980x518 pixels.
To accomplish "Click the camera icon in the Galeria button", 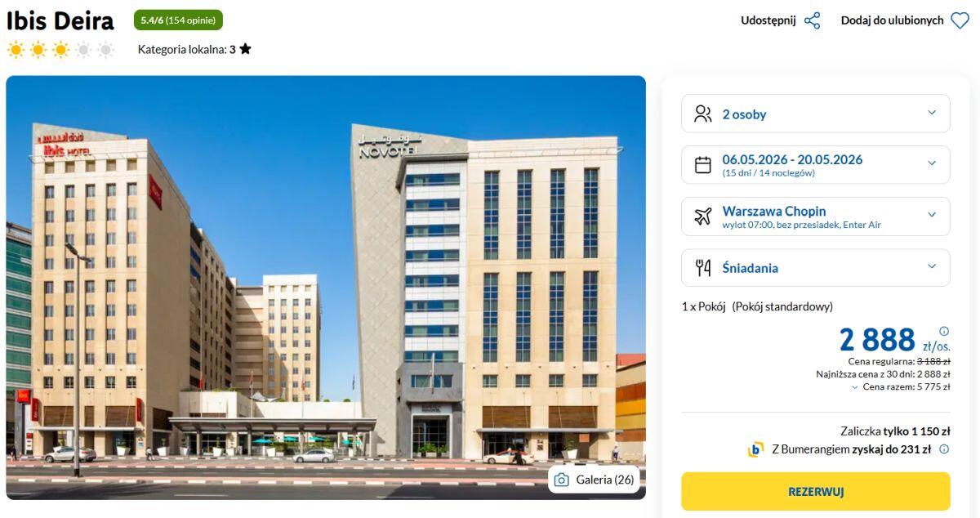I will [561, 480].
